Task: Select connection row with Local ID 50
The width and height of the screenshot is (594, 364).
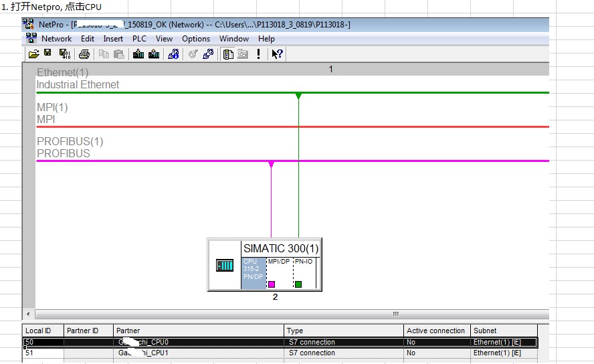Action: (x=280, y=342)
